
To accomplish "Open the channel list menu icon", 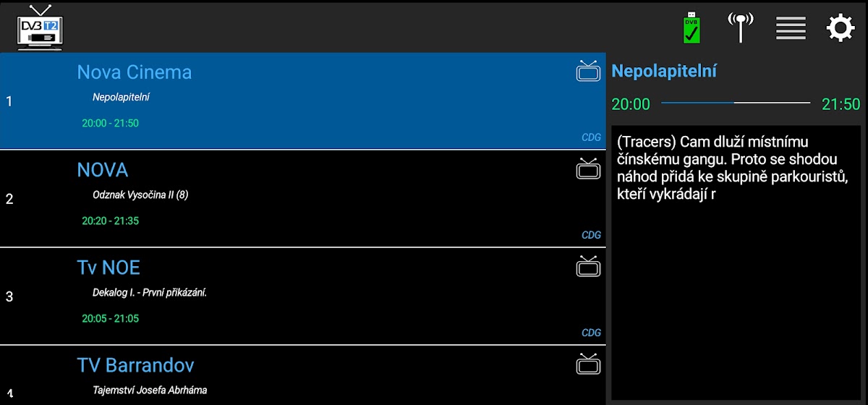I will (x=791, y=28).
